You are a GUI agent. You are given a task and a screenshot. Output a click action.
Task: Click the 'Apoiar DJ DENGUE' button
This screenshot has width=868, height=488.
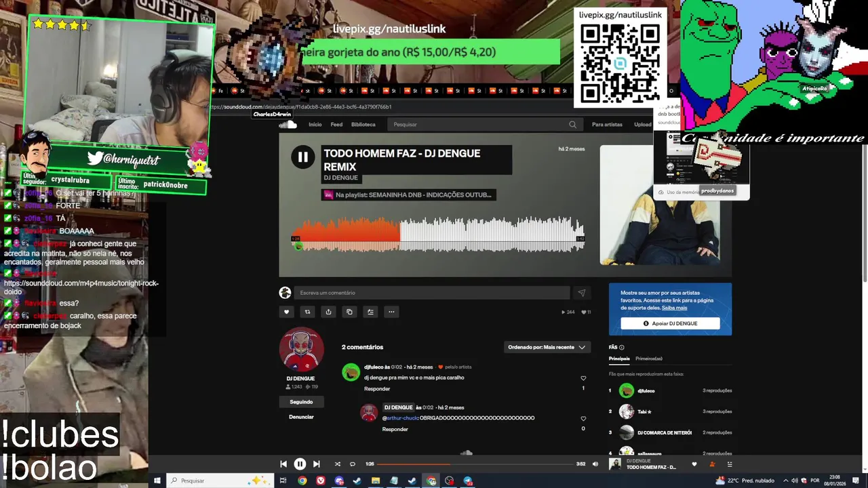point(670,323)
